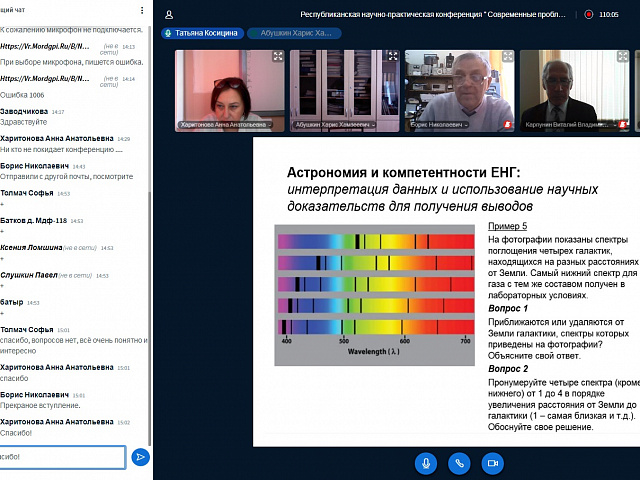The image size is (640, 480).
Task: Fullscreen Харитонова Анна Анатольевна's video
Action: click(278, 57)
